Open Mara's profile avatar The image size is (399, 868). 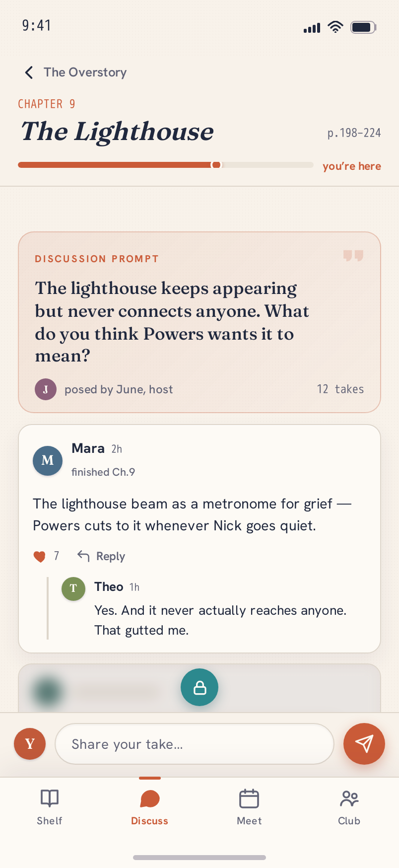[48, 460]
